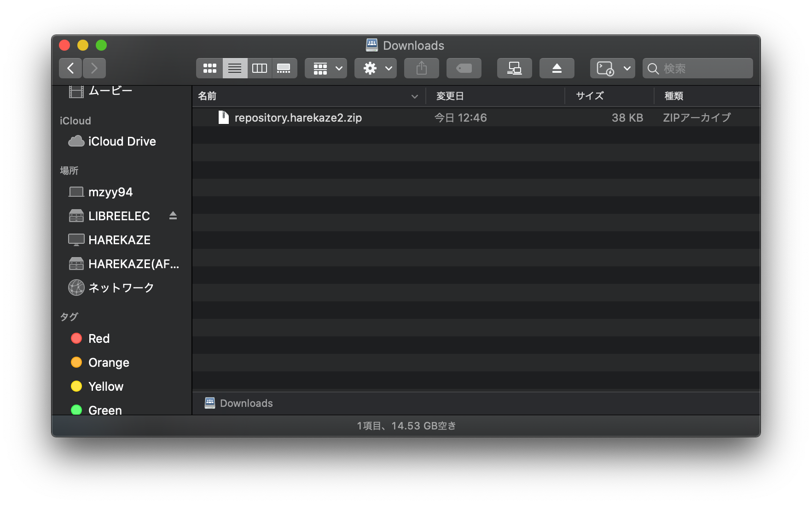This screenshot has height=505, width=812.
Task: Click the 検索 search field
Action: 698,68
